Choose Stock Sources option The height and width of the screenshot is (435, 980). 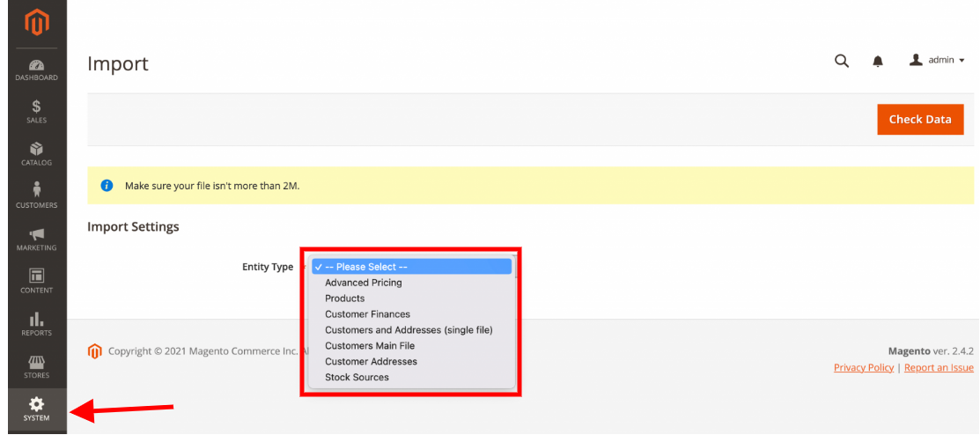point(357,377)
